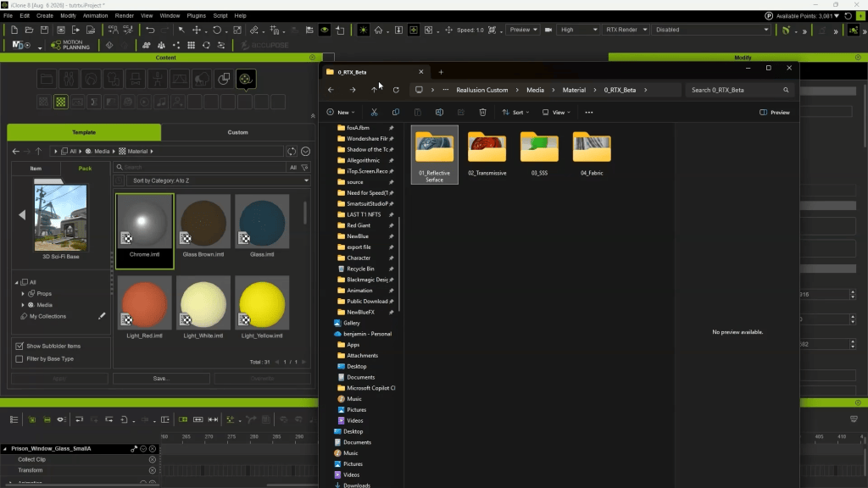Enable Show Subfolder Items checkbox

19,346
